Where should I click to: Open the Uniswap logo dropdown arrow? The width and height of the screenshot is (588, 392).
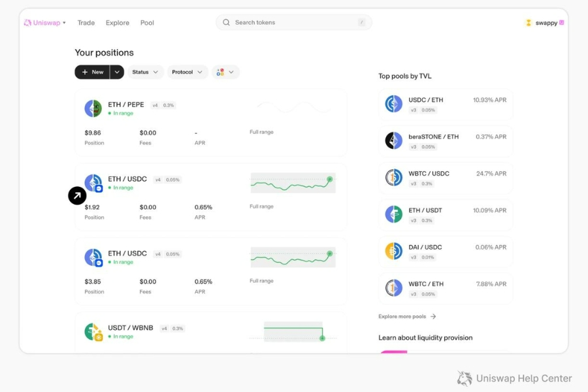[65, 22]
